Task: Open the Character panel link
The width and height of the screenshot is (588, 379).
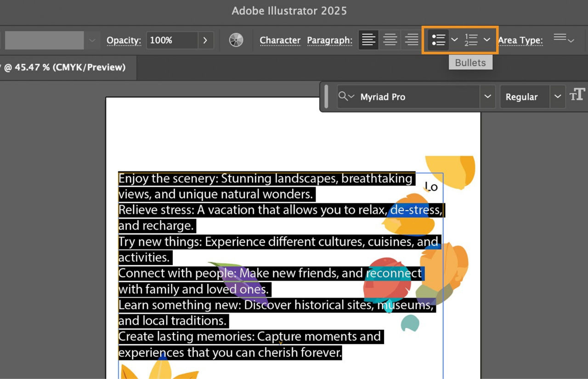Action: tap(280, 40)
